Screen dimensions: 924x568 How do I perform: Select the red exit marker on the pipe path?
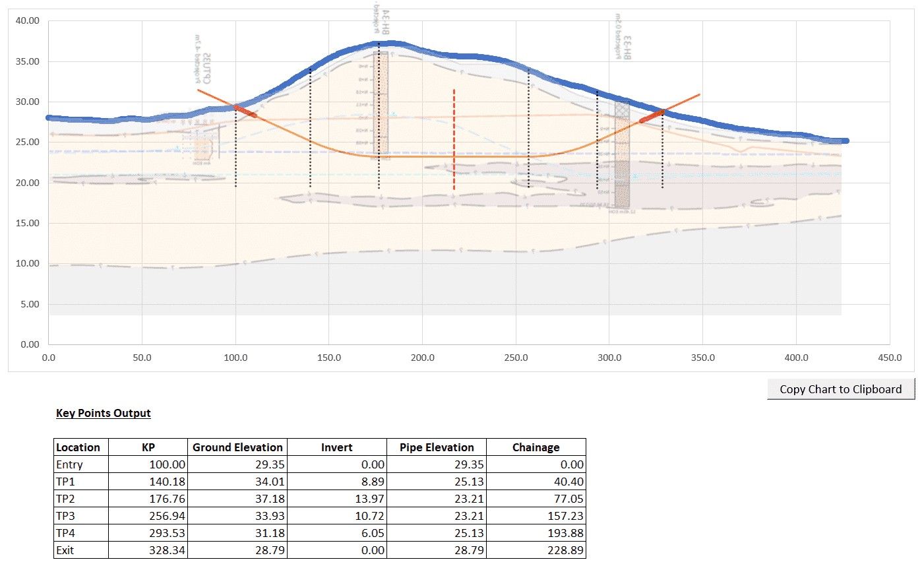coord(652,116)
